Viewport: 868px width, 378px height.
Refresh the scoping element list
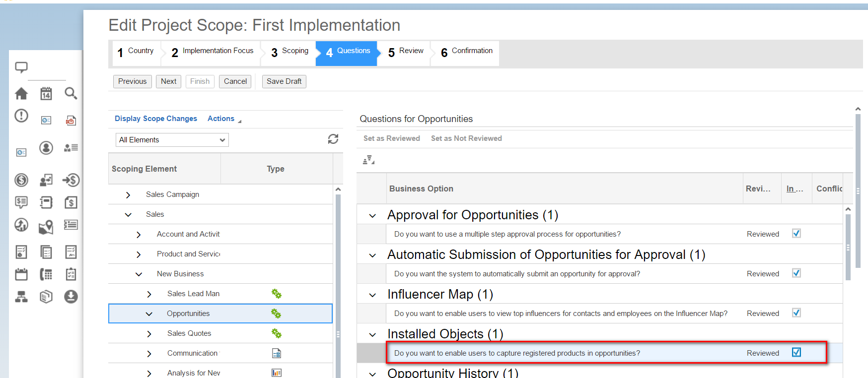333,139
